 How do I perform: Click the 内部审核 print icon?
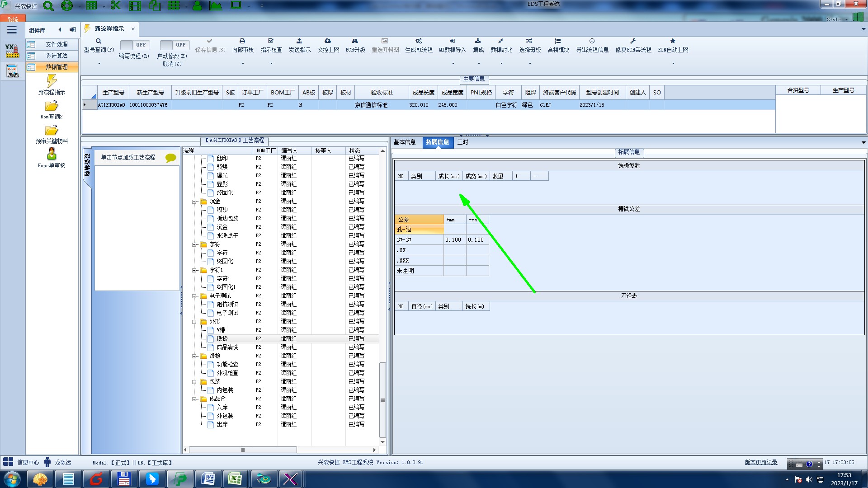pos(242,41)
